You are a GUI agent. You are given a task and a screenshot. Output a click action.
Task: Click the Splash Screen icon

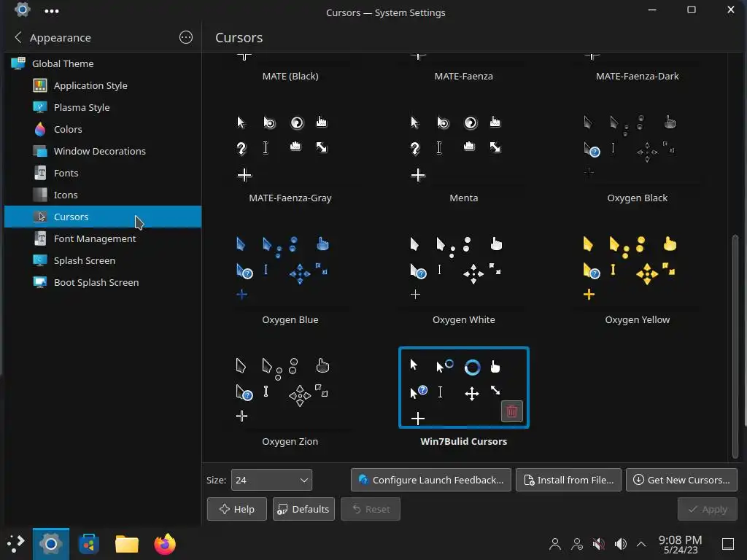click(40, 261)
